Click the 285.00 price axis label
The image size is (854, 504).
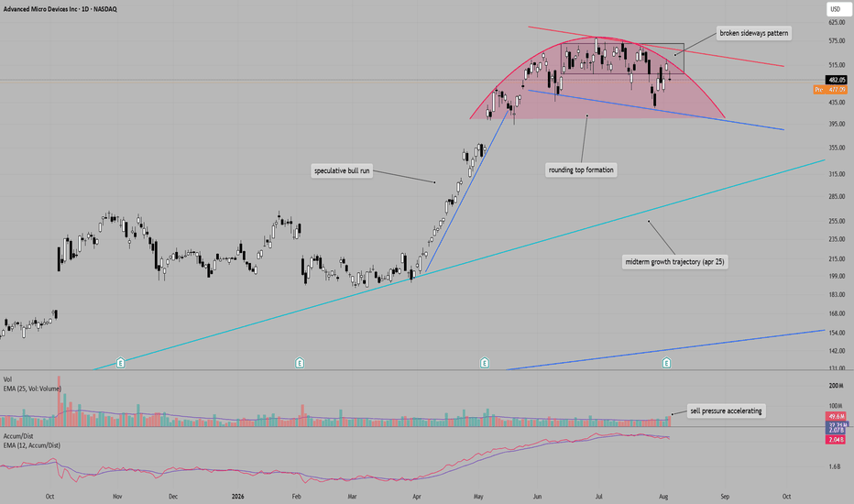[x=837, y=196]
